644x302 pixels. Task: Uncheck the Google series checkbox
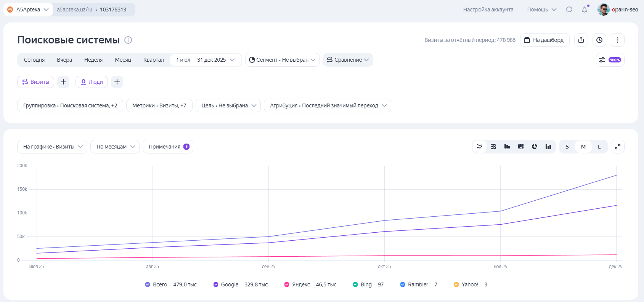click(x=216, y=284)
